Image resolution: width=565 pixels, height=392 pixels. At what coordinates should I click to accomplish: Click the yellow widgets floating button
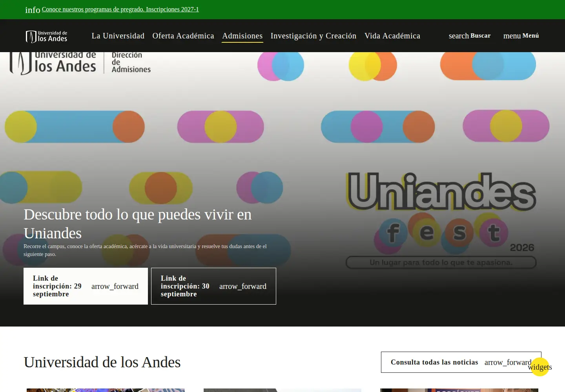tap(540, 367)
